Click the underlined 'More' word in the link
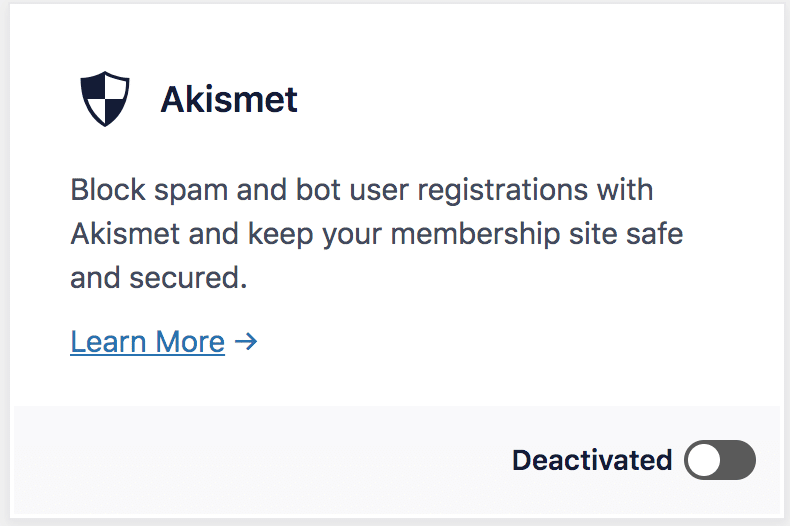The height and width of the screenshot is (526, 790). pyautogui.click(x=190, y=342)
